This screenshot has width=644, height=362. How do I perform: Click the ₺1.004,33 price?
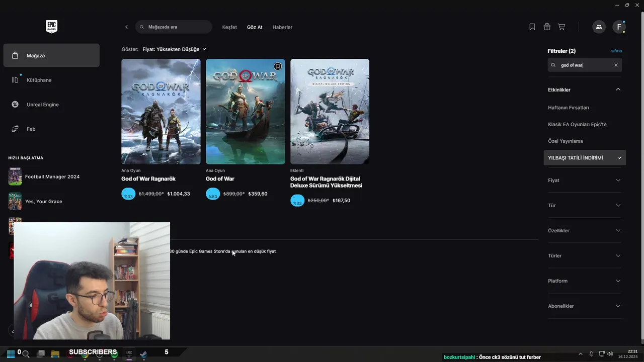point(179,194)
